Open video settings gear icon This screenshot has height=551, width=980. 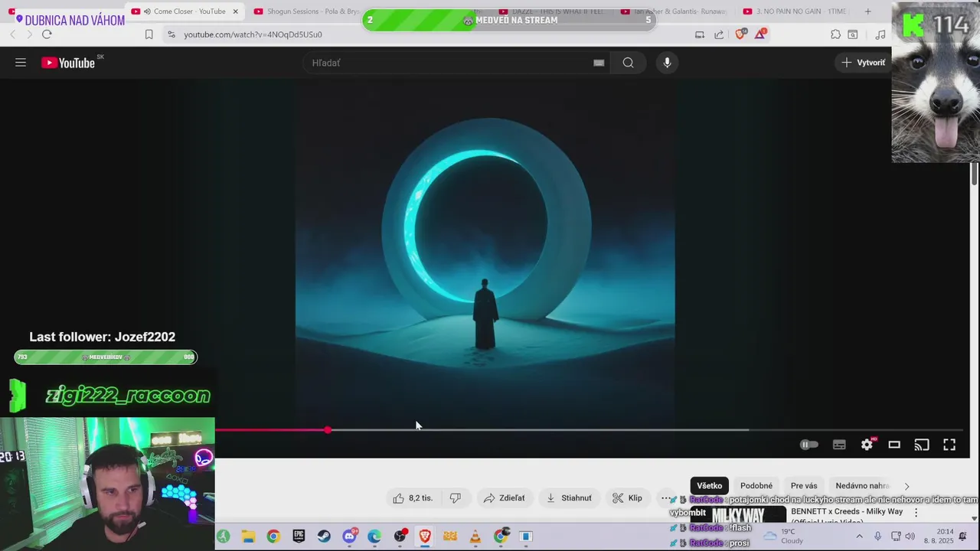(867, 445)
